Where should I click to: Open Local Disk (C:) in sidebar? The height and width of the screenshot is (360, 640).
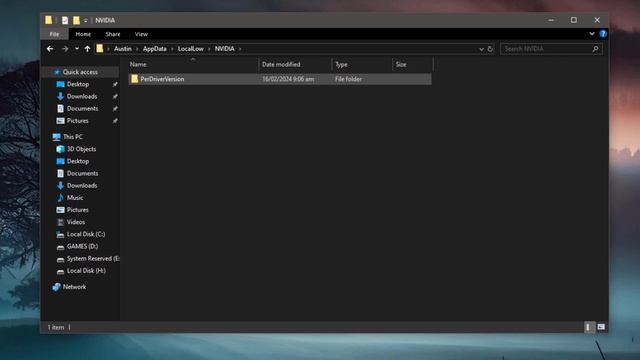pyautogui.click(x=86, y=235)
